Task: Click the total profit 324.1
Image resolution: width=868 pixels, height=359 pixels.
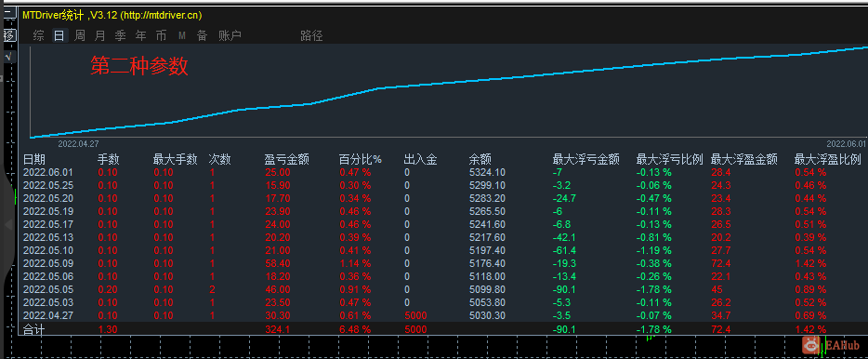Action: pyautogui.click(x=278, y=329)
